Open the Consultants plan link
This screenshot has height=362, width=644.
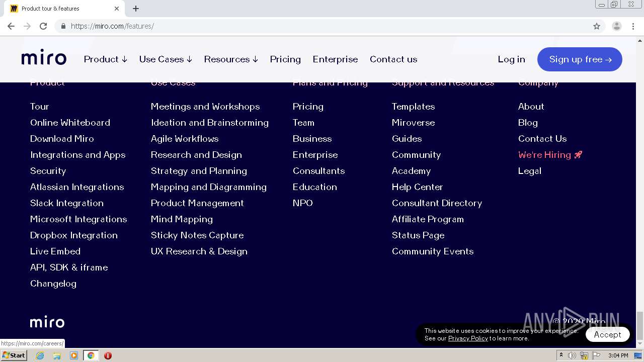coord(318,171)
